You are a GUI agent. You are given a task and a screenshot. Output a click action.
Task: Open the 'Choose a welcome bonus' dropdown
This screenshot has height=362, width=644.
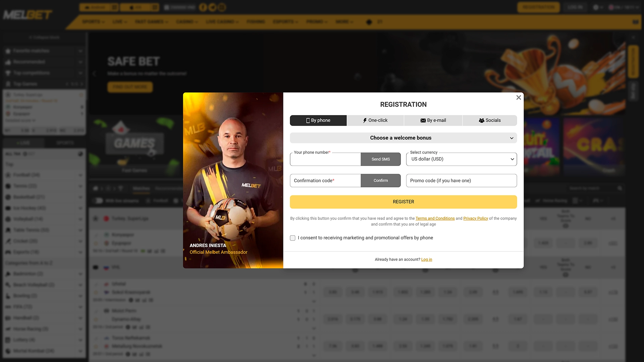pos(403,138)
